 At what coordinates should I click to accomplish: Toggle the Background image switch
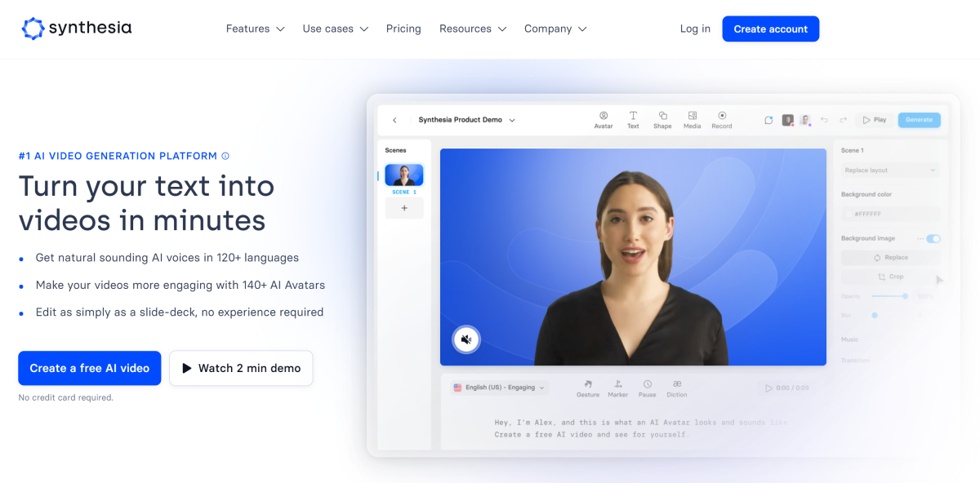(x=933, y=238)
